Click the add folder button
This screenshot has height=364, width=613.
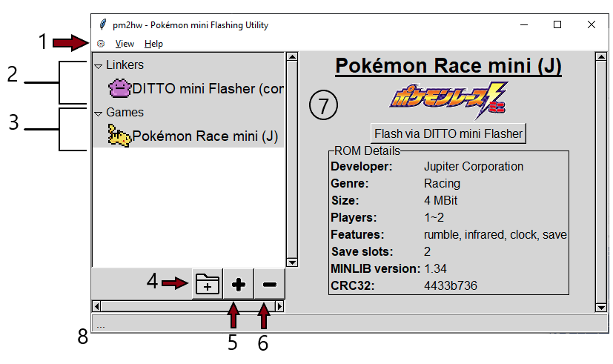(208, 284)
